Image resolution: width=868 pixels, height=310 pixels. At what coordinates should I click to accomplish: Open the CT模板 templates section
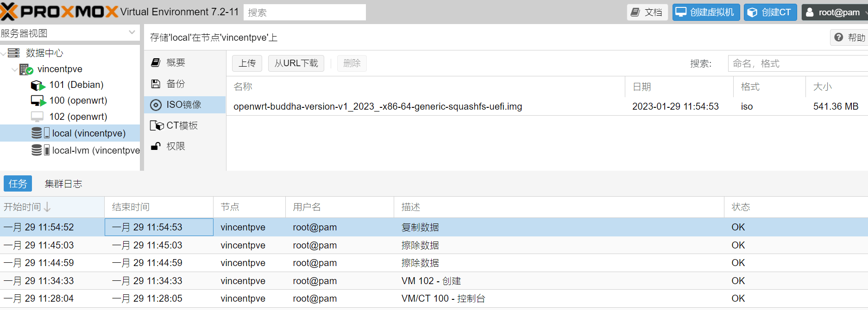pyautogui.click(x=182, y=125)
